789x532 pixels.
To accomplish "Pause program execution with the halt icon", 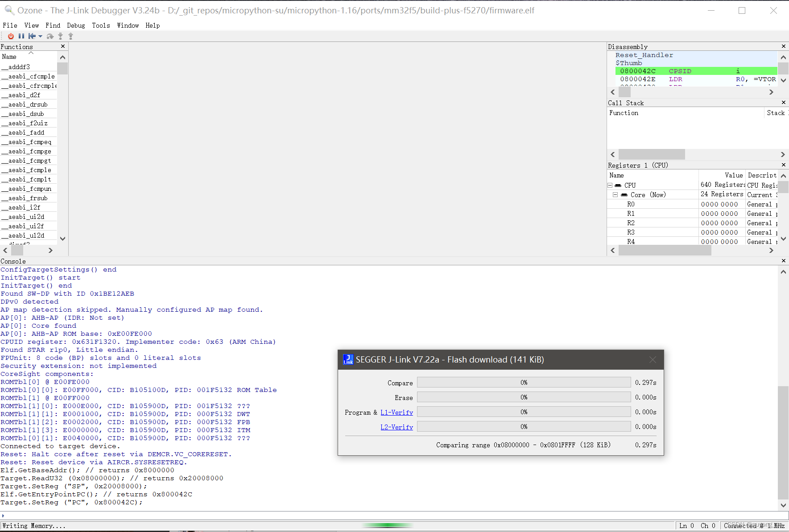I will coord(21,36).
